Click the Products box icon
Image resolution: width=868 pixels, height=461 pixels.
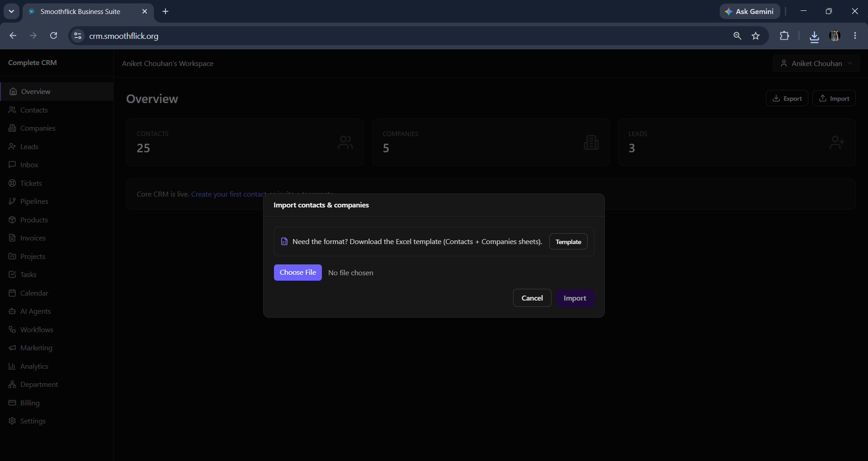point(12,220)
